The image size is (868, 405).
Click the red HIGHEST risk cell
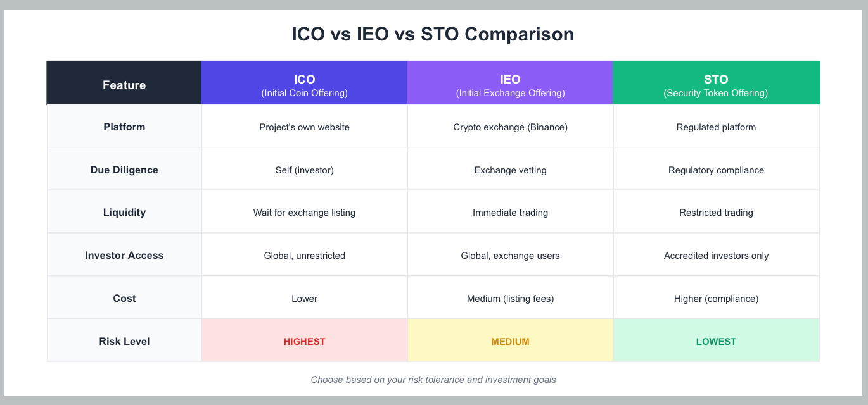point(304,342)
